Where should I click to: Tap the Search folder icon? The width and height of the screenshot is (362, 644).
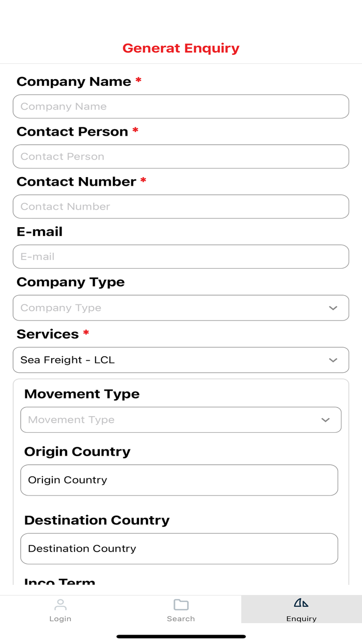coord(180,603)
